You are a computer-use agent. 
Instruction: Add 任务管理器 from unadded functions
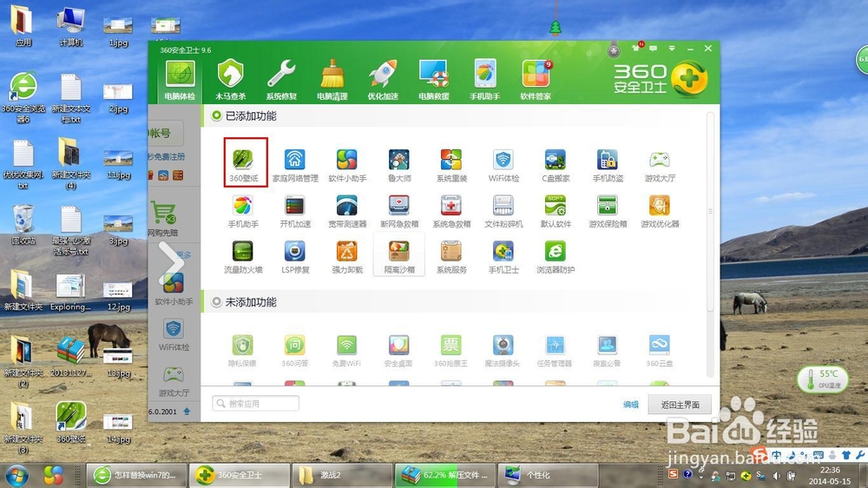click(x=555, y=351)
